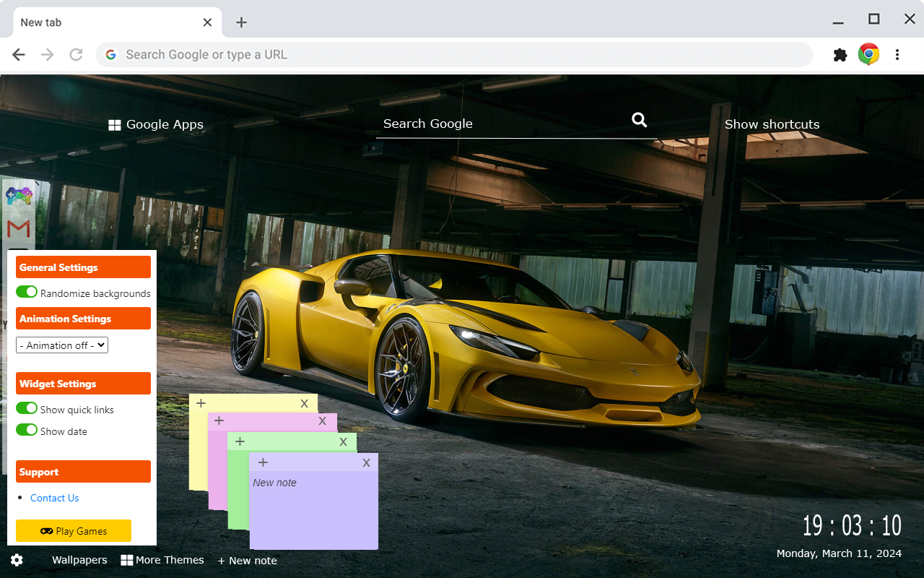Click the plus icon on purple note

coord(263,462)
